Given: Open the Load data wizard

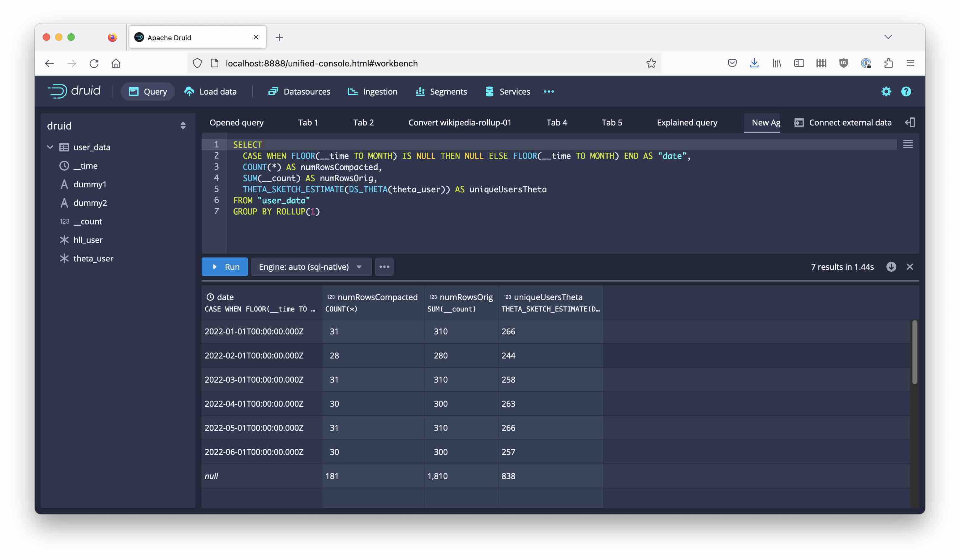Looking at the screenshot, I should pos(211,91).
